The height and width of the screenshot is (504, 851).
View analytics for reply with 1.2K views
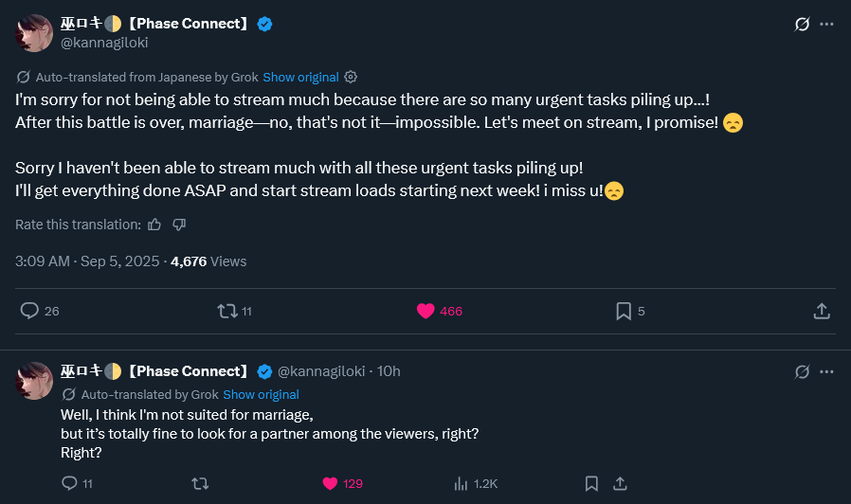tap(461, 483)
